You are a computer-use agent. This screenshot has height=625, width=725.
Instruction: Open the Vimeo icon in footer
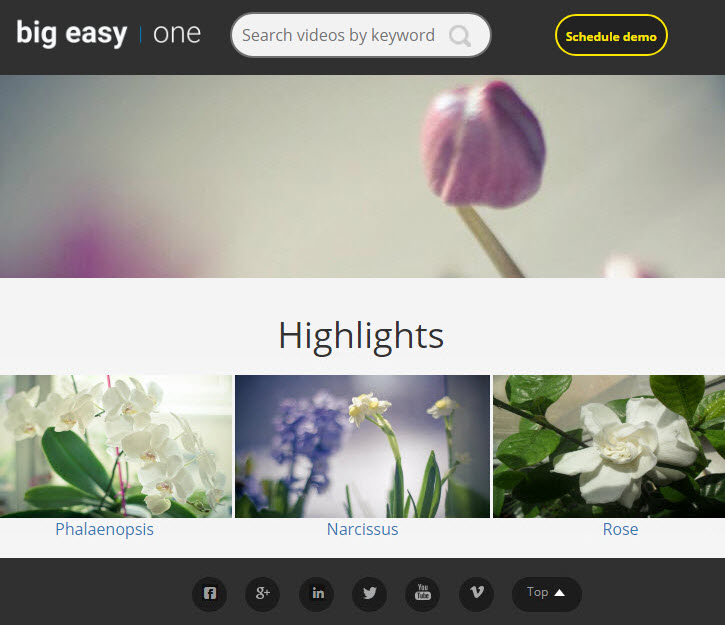click(x=476, y=594)
